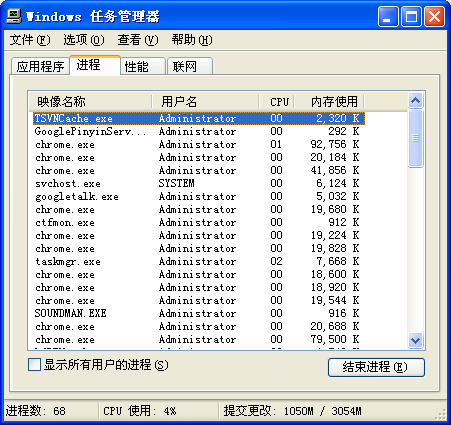Select chrome.exe using 20,184 K
The height and width of the screenshot is (425, 451).
(199, 157)
